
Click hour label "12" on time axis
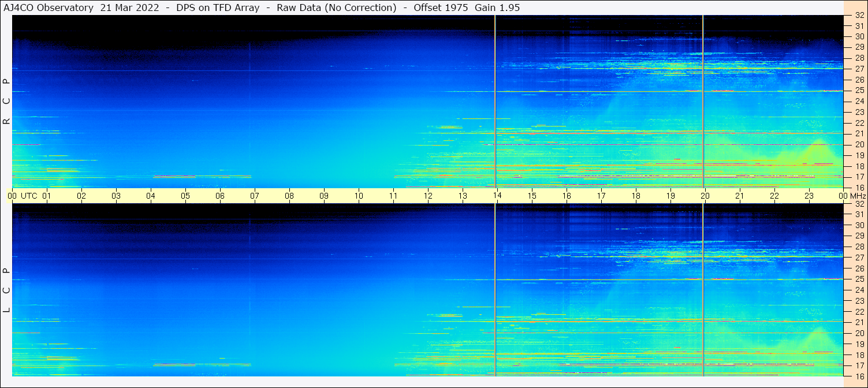428,196
